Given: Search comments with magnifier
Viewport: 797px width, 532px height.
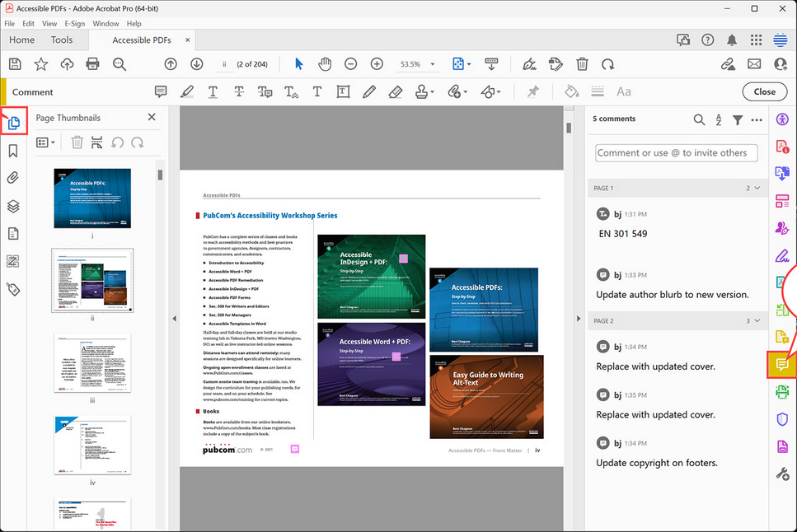Looking at the screenshot, I should coord(700,119).
